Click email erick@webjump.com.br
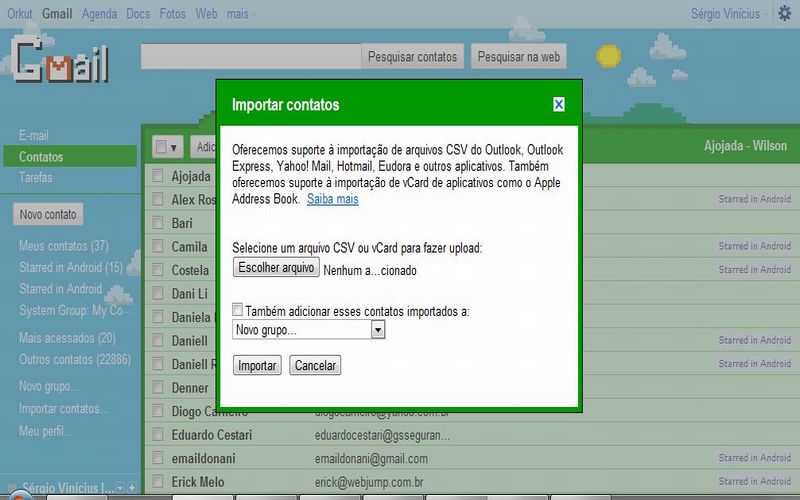 pos(369,482)
